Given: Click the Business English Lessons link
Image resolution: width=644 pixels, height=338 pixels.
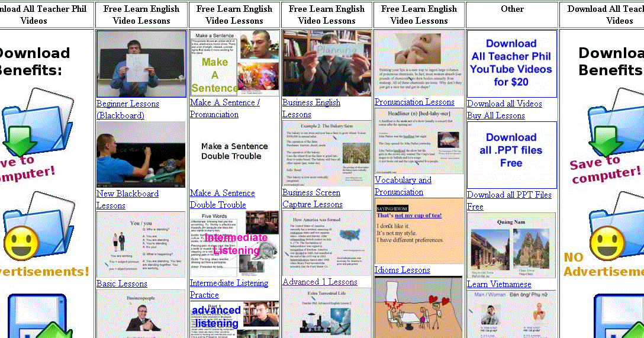Looking at the screenshot, I should pos(311,108).
